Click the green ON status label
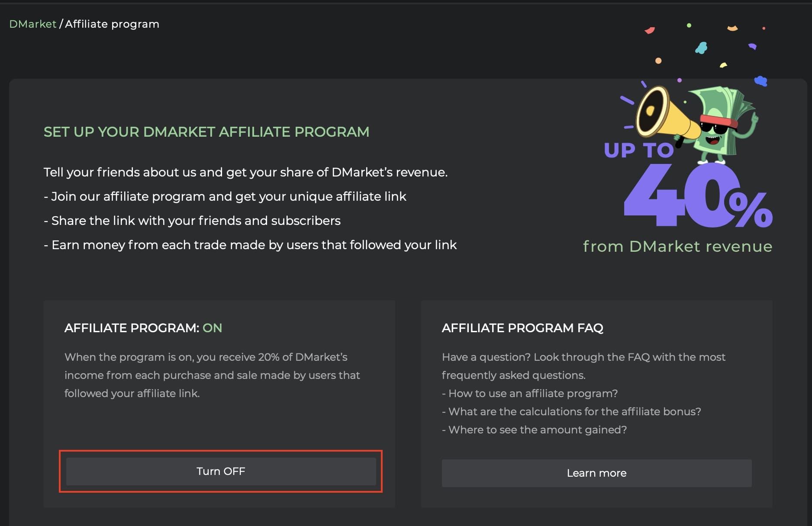The height and width of the screenshot is (526, 812). [212, 328]
